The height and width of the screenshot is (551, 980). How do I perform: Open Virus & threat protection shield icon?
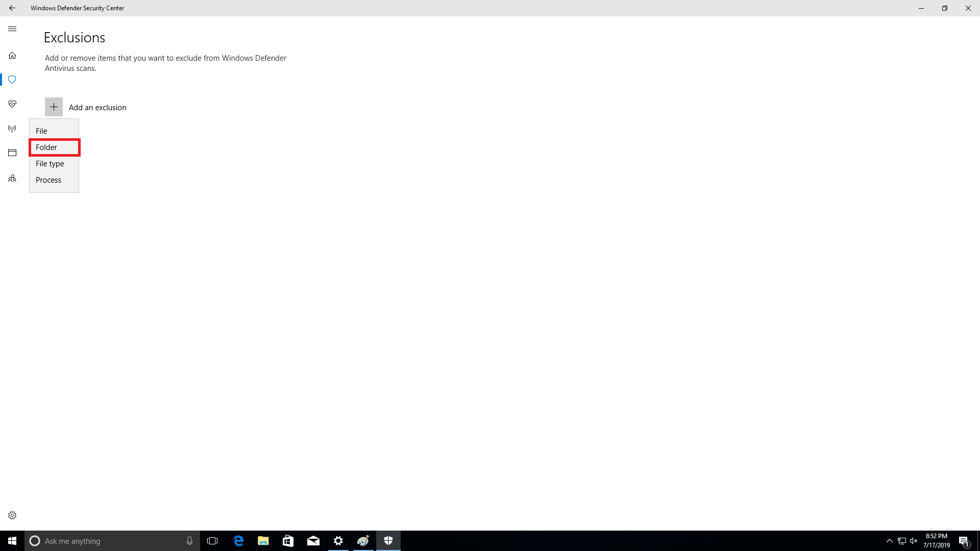[x=12, y=80]
